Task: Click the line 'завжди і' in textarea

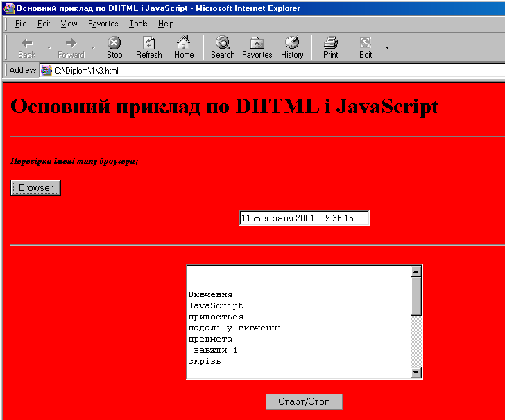Action: click(216, 350)
